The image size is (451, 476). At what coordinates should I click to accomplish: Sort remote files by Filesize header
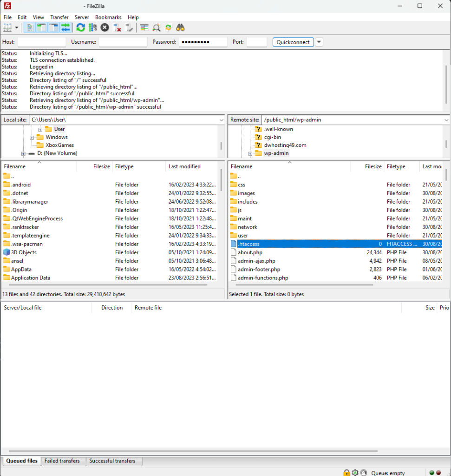(x=367, y=166)
